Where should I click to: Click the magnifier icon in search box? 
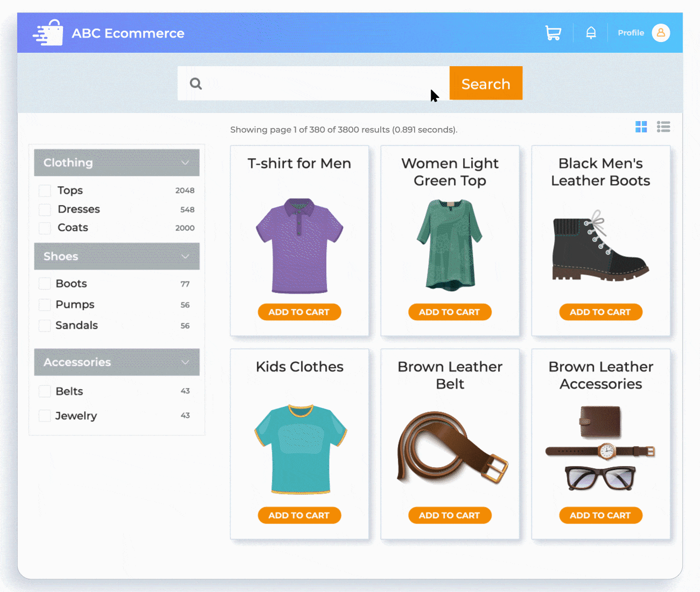click(x=196, y=83)
